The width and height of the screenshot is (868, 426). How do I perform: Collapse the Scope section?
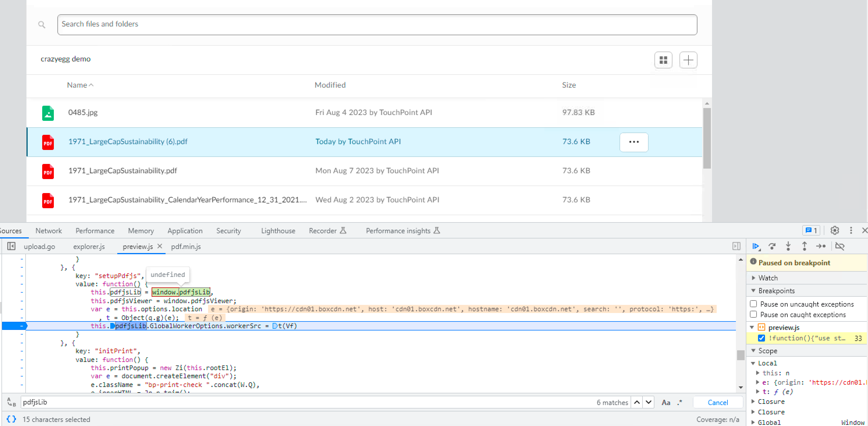[x=753, y=351]
